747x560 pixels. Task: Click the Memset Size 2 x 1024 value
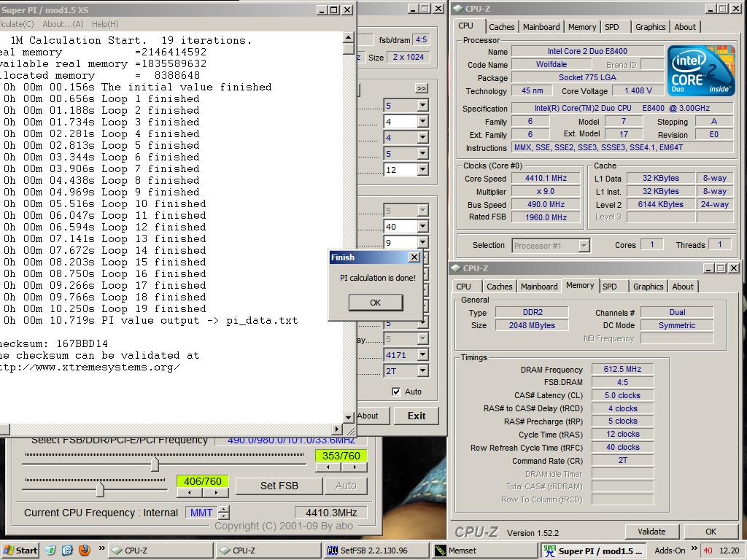409,57
